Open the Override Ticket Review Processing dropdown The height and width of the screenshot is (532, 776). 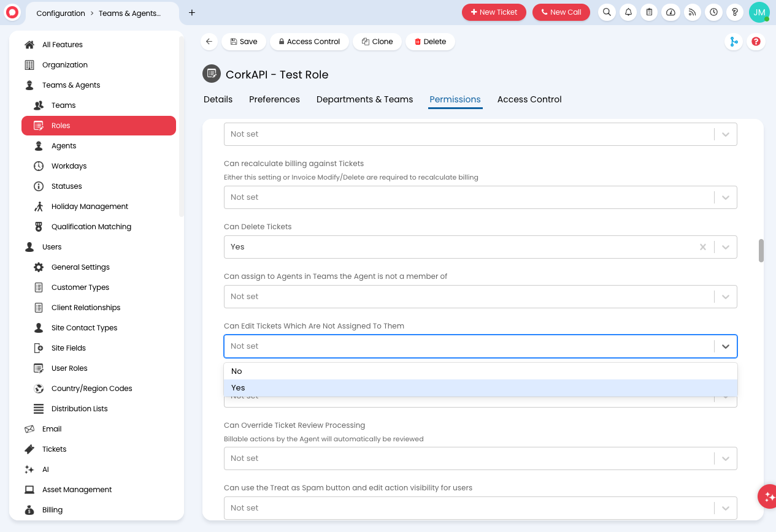480,458
